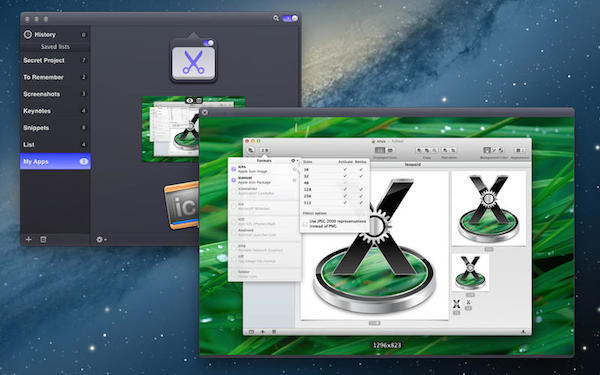Image resolution: width=600 pixels, height=375 pixels.
Task: Open the History list with clock icon
Action: click(55, 34)
